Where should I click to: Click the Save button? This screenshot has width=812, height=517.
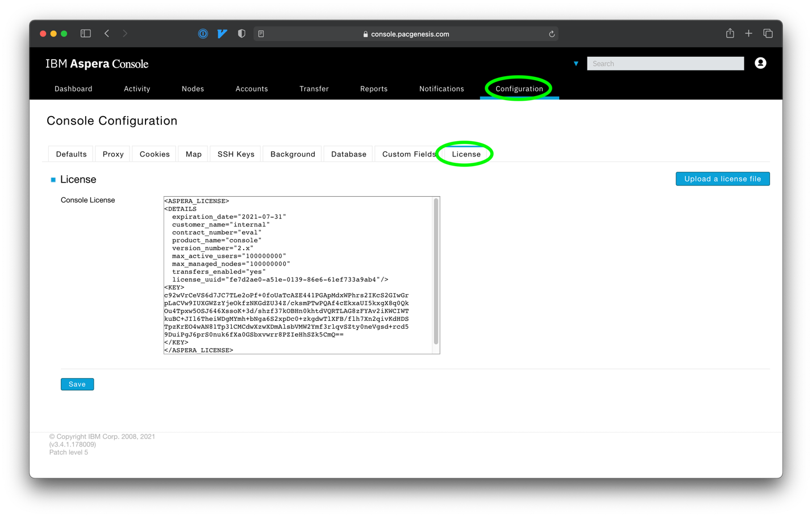pyautogui.click(x=77, y=384)
